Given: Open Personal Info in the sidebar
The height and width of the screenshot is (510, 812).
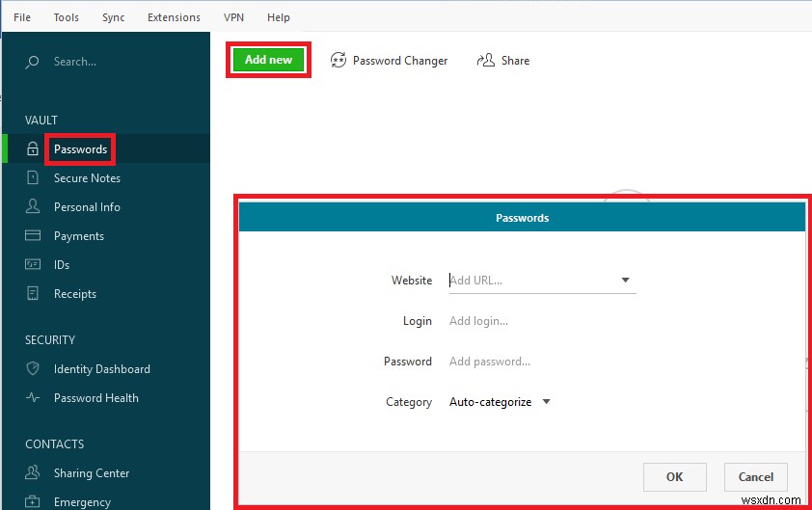Looking at the screenshot, I should click(87, 207).
